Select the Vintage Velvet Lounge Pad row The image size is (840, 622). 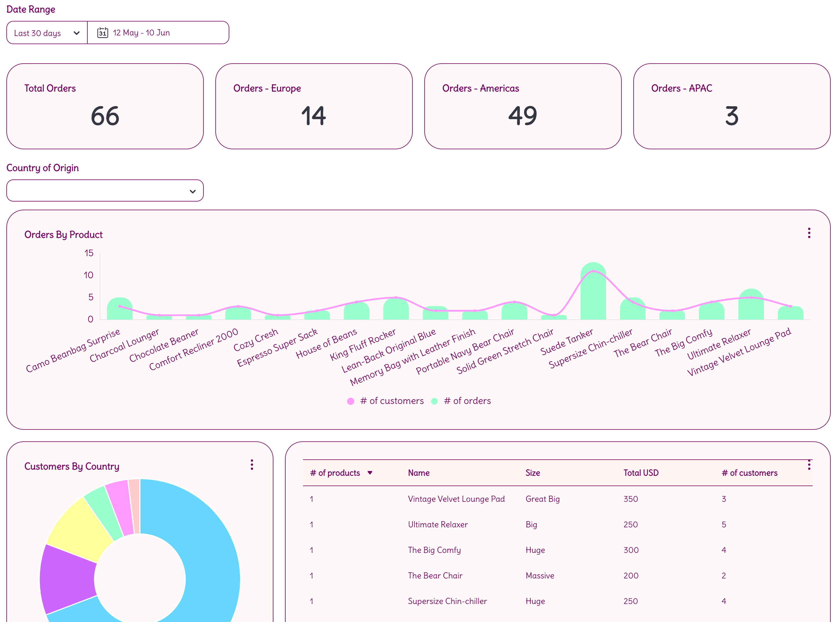click(557, 499)
